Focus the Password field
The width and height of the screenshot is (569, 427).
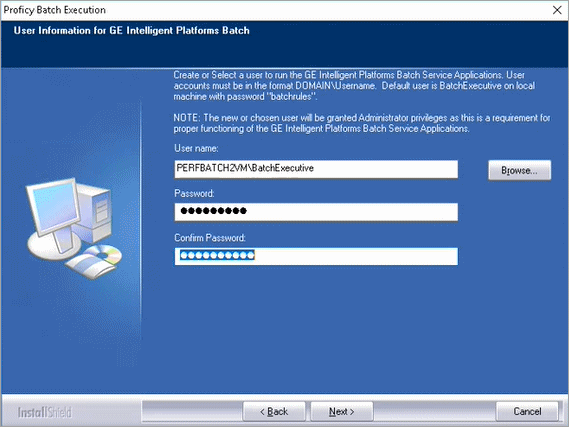pyautogui.click(x=316, y=212)
